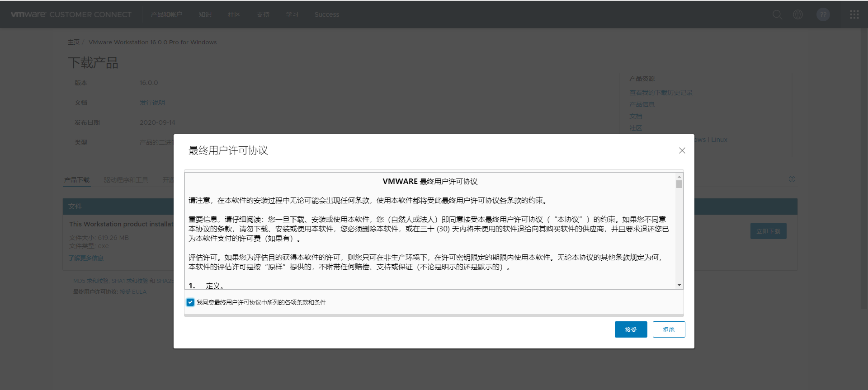868x390 pixels.
Task: Click the paragraph starting with 重要信息
Action: 429,229
